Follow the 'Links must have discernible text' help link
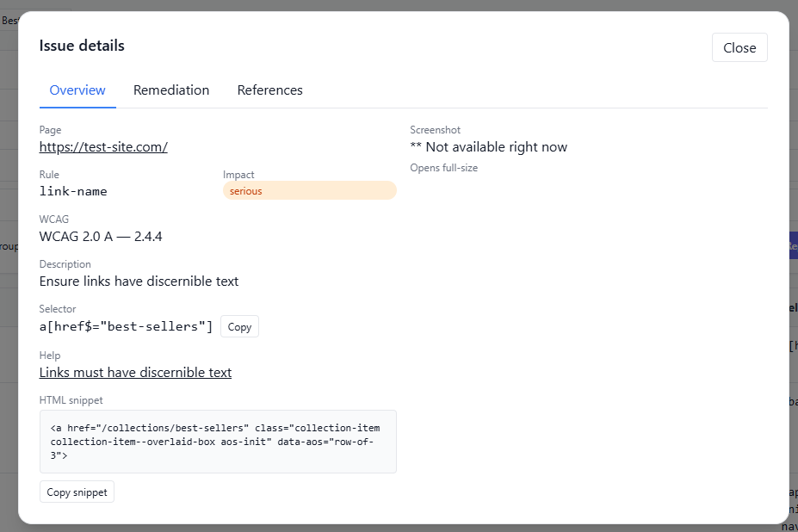Viewport: 798px width, 532px height. pyautogui.click(x=135, y=373)
